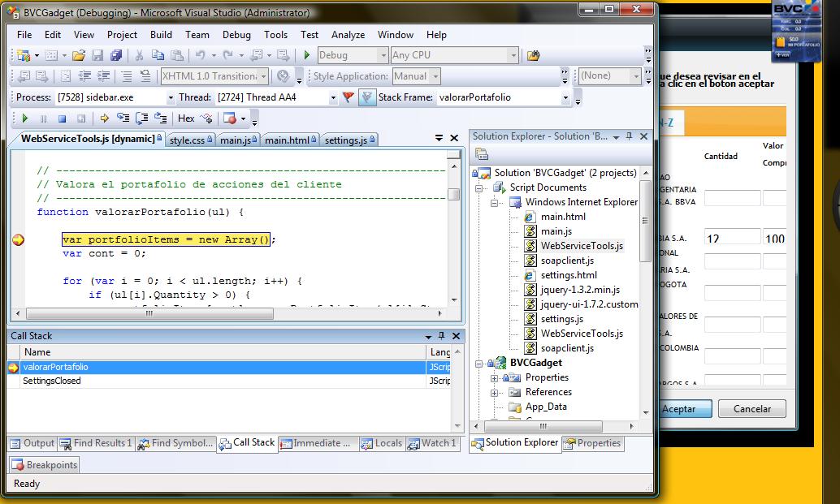This screenshot has width=840, height=504.
Task: Pin the Solution Explorer panel with pushpin
Action: tap(630, 136)
